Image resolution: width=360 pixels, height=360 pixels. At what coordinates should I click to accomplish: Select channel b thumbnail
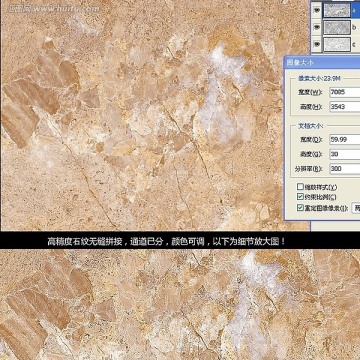point(337,28)
